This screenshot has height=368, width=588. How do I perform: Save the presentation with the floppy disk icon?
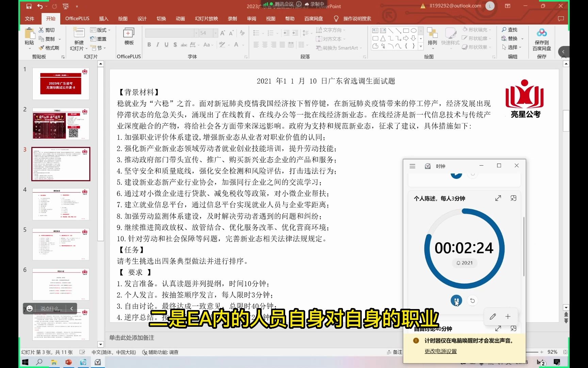29,6
